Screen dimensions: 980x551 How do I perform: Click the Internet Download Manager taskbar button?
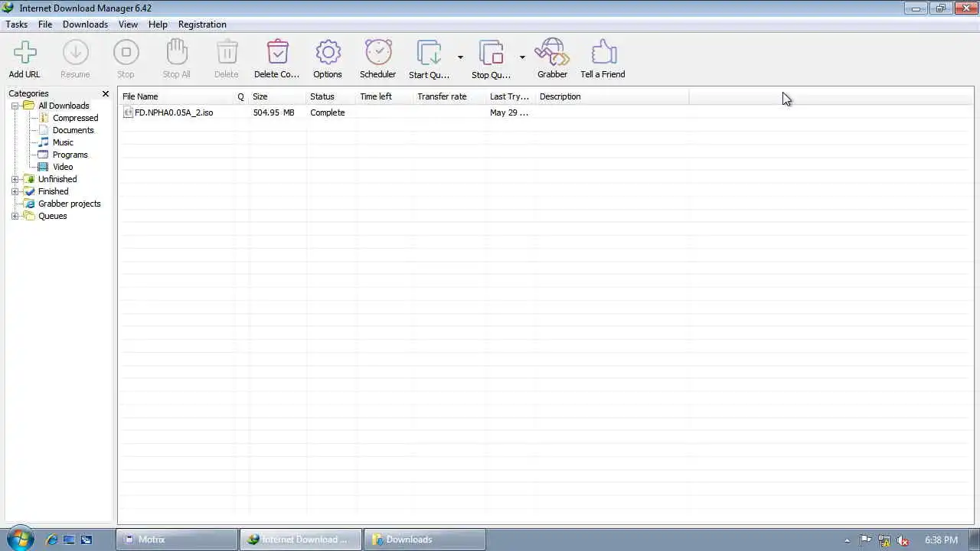click(301, 540)
